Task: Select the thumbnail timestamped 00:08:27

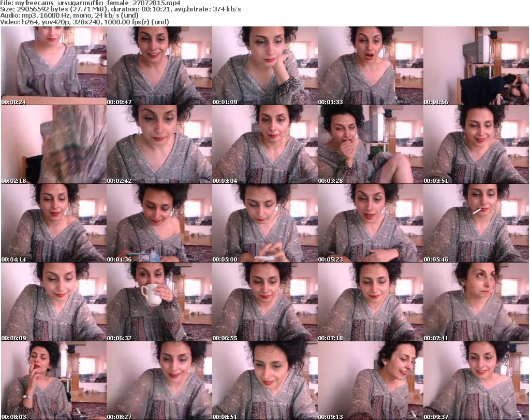Action: pyautogui.click(x=159, y=381)
